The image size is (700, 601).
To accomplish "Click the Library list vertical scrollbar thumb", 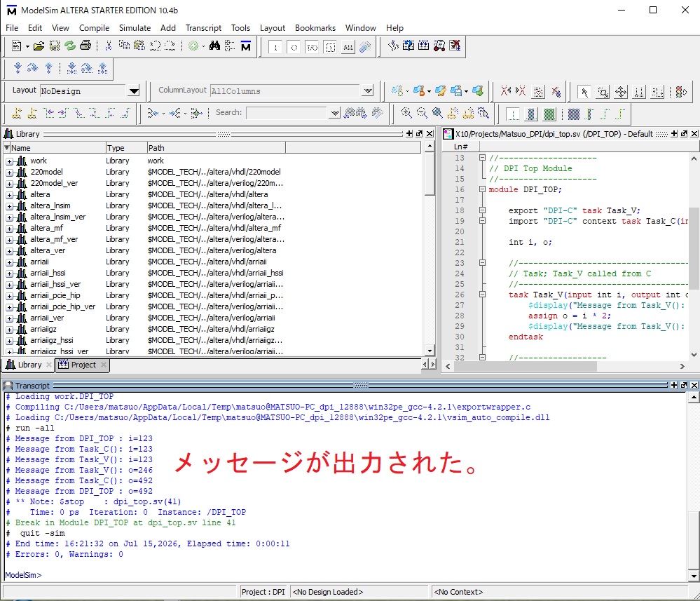I will (x=430, y=174).
